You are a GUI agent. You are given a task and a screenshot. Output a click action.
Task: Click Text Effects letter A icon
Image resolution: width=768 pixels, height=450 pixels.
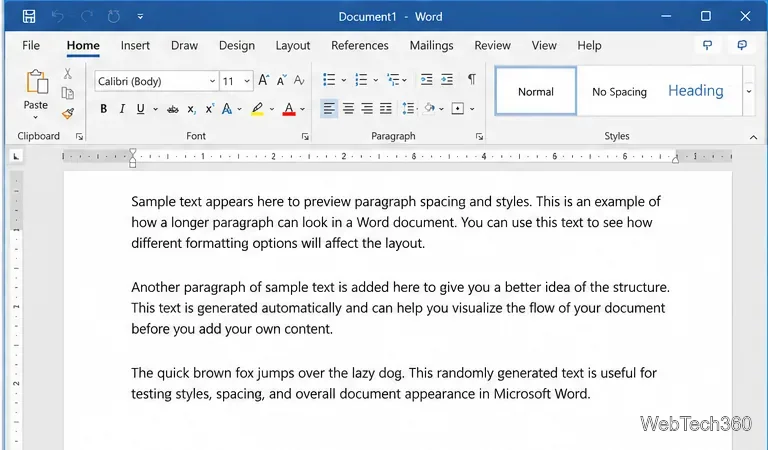click(x=227, y=109)
